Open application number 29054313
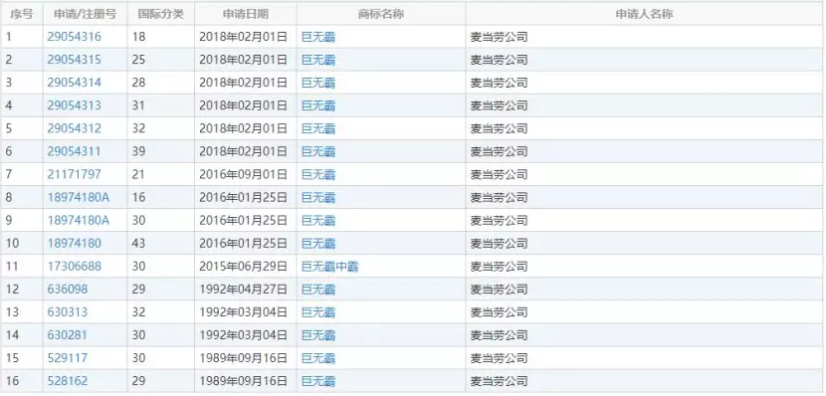This screenshot has height=396, width=826. [74, 105]
